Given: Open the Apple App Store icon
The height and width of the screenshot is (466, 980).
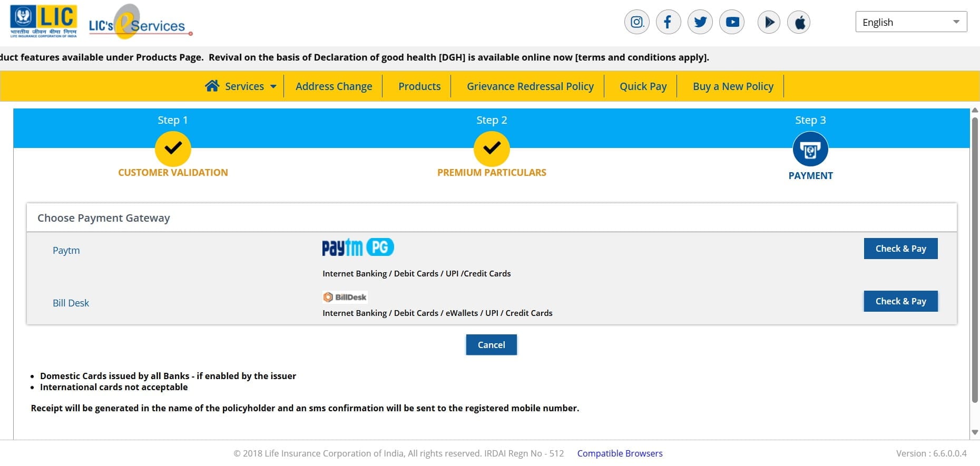Looking at the screenshot, I should [x=799, y=22].
